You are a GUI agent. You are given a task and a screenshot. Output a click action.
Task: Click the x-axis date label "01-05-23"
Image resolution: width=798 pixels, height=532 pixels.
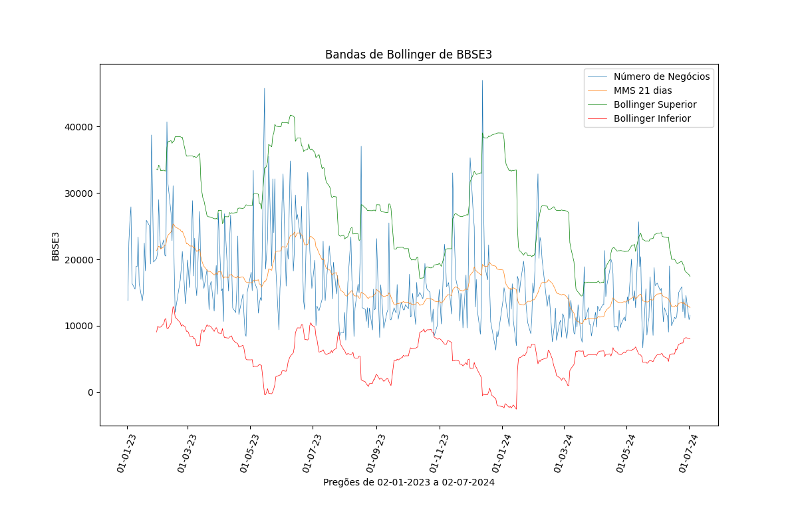[x=250, y=453]
